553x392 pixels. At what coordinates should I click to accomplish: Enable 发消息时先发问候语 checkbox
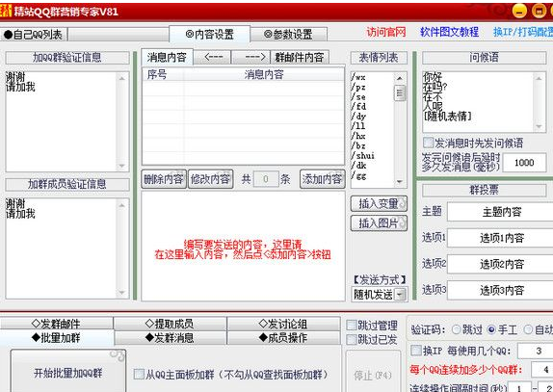[428, 143]
